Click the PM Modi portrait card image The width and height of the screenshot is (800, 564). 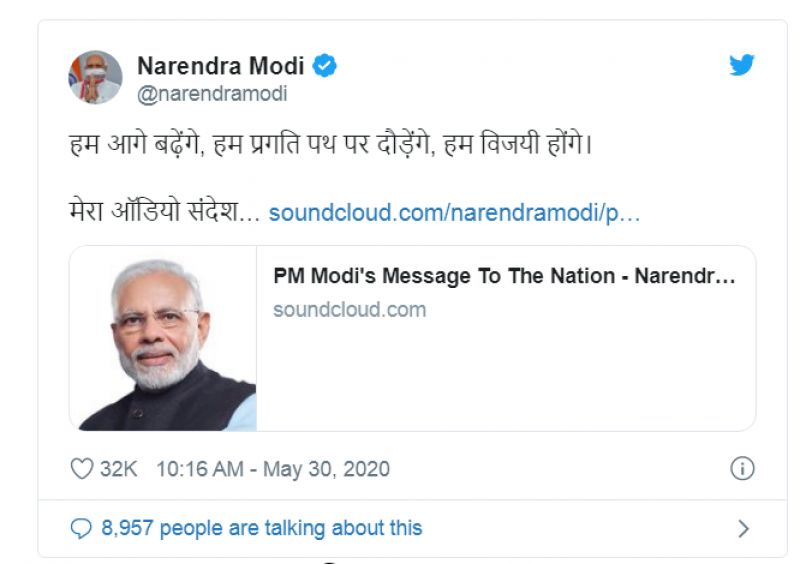[163, 339]
